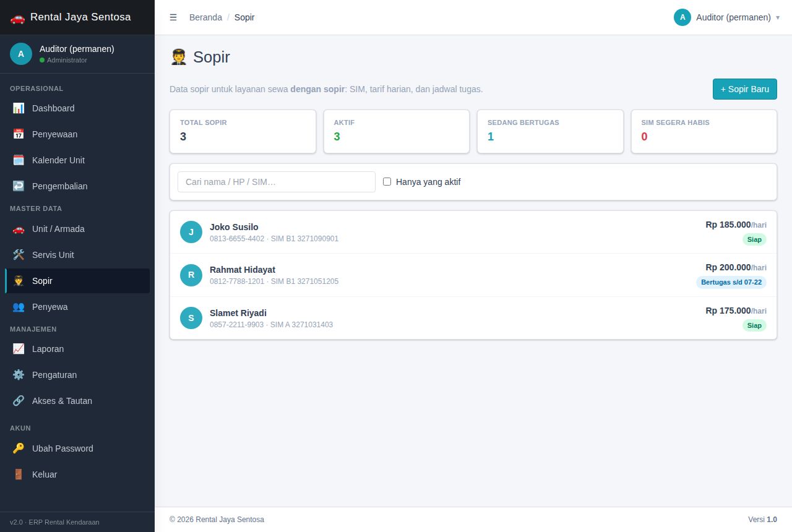Click the red car logo icon
This screenshot has height=532, width=792.
(x=17, y=17)
